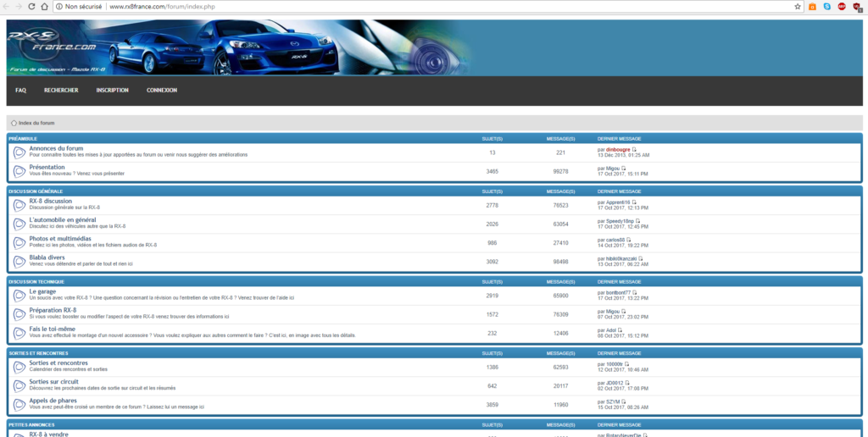Click the forum icon beside Sorties sur circuit
868x437 pixels.
point(19,385)
